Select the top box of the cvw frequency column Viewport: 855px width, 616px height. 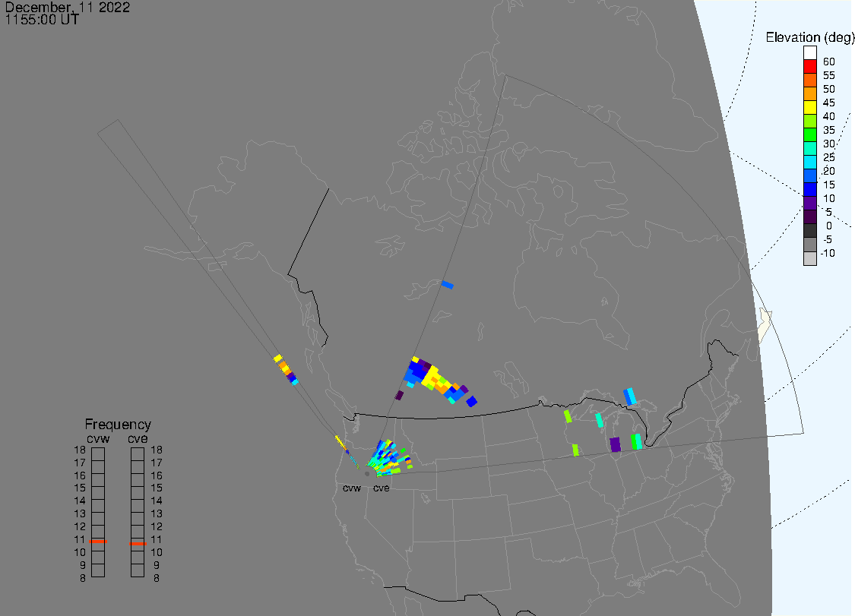click(98, 453)
